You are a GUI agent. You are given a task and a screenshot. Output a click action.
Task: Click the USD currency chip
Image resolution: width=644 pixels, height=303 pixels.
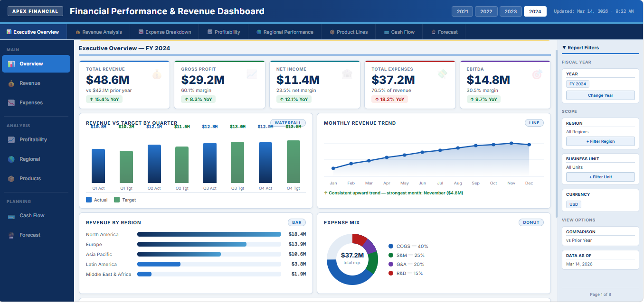[x=574, y=204]
